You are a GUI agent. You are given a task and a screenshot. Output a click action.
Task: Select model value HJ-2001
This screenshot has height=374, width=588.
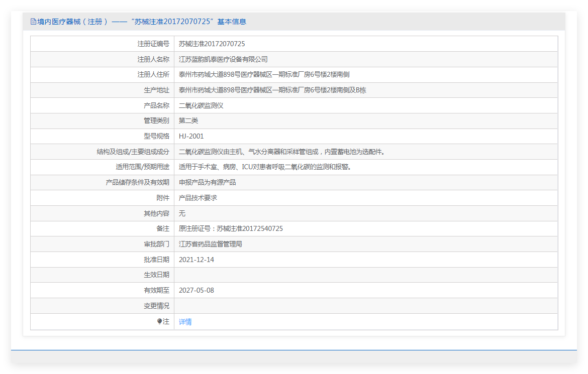pos(191,136)
